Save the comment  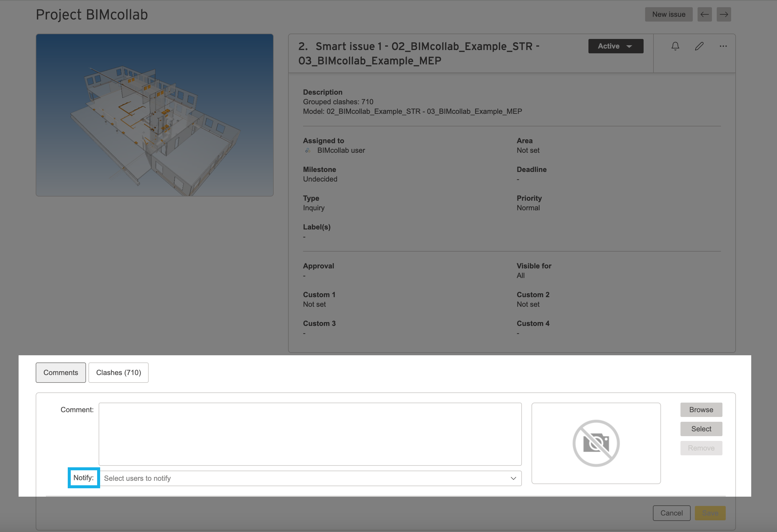(x=710, y=513)
